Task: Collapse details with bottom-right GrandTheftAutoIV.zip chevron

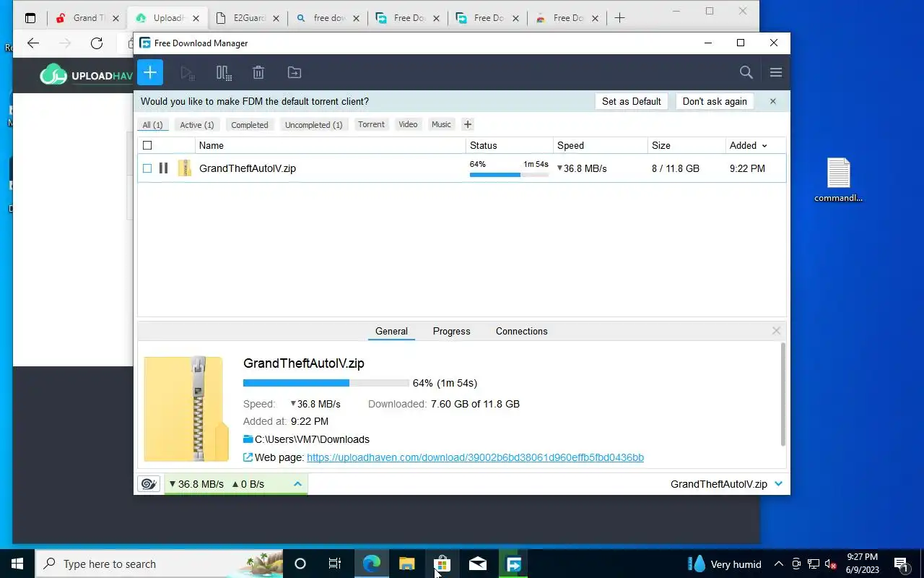Action: click(778, 484)
